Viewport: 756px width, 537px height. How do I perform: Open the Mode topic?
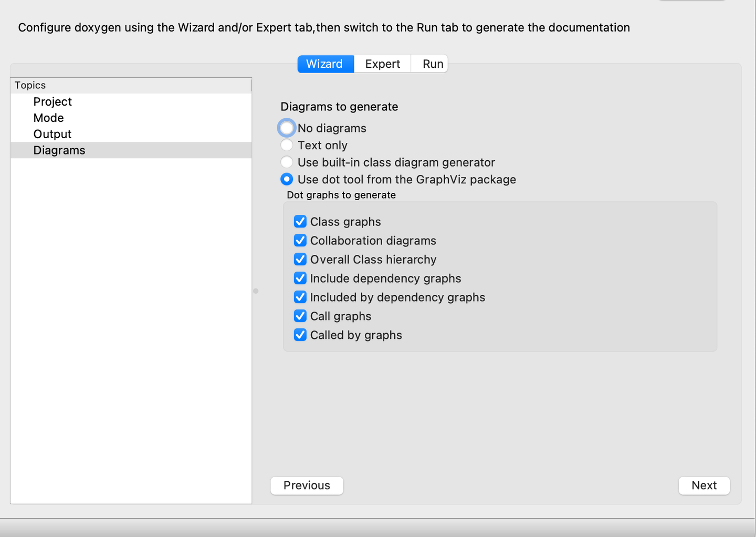48,118
